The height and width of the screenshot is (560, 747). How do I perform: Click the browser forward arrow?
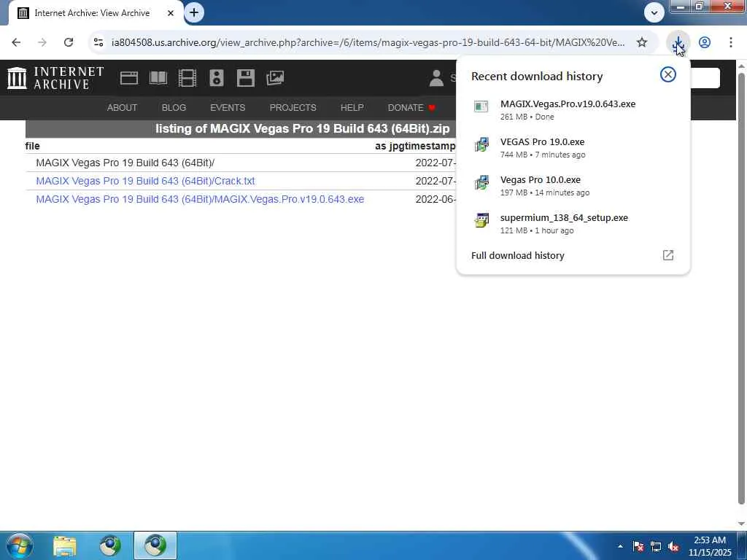42,42
